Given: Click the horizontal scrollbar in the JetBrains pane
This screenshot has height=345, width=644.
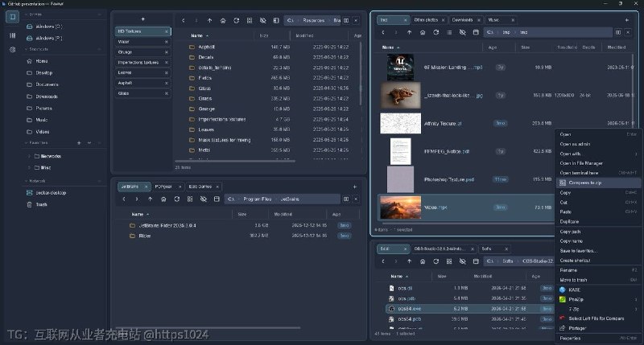Looking at the screenshot, I should [x=208, y=328].
